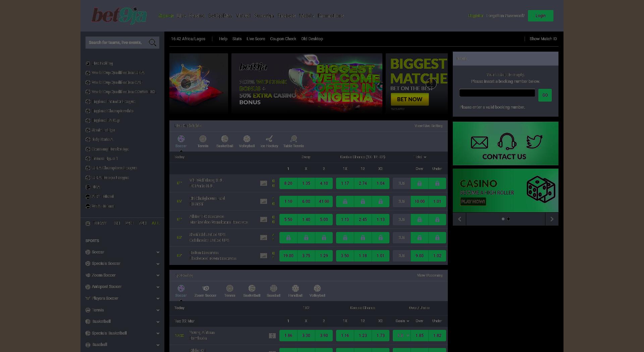Select odds 8.20 for Wolfsburg home win
This screenshot has width=644, height=352.
pyautogui.click(x=288, y=183)
